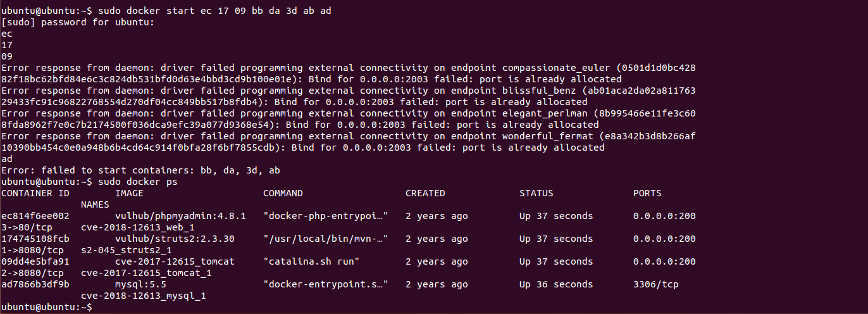
Task: Click the vulhub/phpmyadmin:4.8.1 image name
Action: click(x=180, y=217)
